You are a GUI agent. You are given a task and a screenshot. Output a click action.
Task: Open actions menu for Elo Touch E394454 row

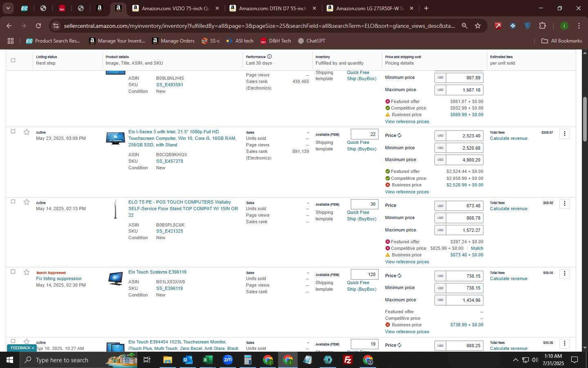point(564,343)
